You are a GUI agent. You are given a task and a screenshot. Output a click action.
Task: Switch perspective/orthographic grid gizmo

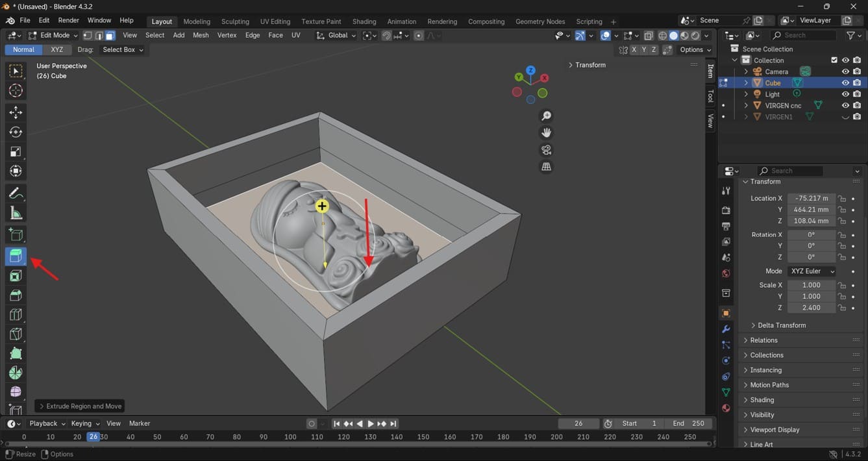tap(547, 167)
